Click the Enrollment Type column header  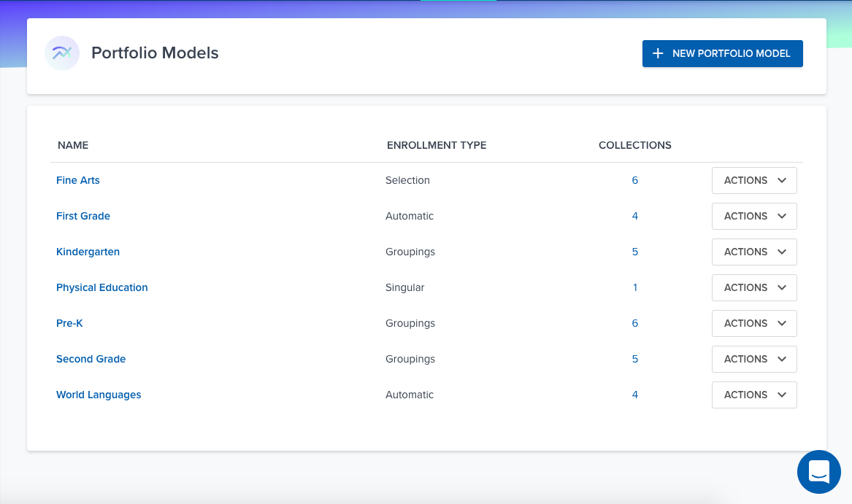click(x=437, y=145)
